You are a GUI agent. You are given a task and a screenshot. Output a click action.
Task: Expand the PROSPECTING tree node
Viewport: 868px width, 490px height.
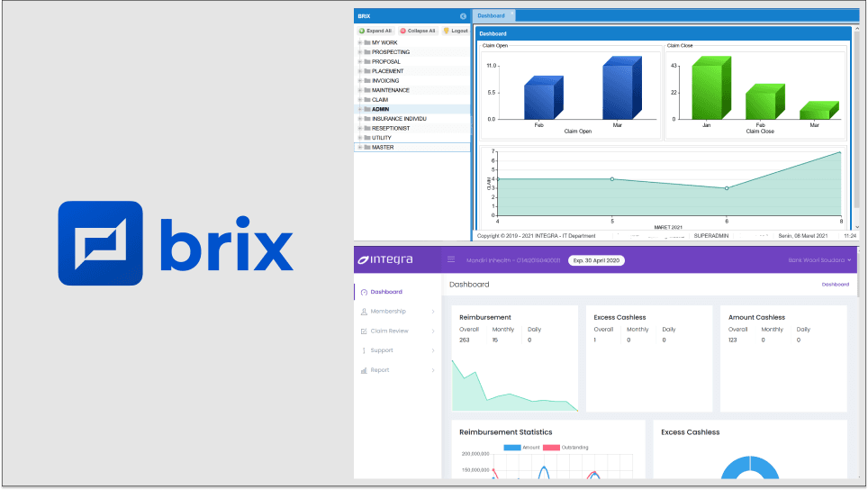coord(360,52)
